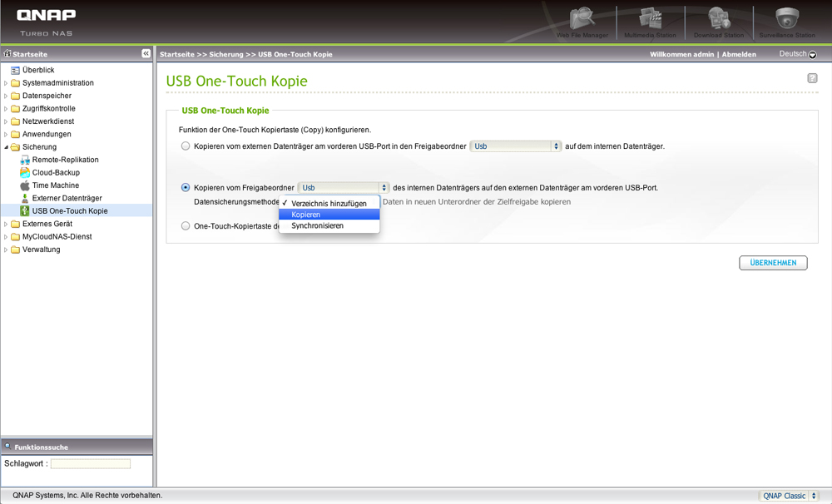The image size is (832, 504).
Task: Collapse the sidebar with double-arrow icon
Action: (146, 53)
